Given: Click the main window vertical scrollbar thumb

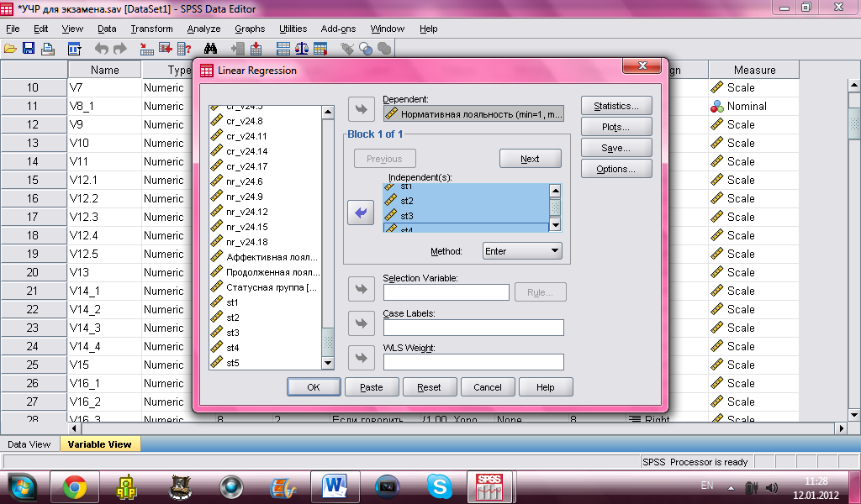Looking at the screenshot, I should (x=854, y=123).
